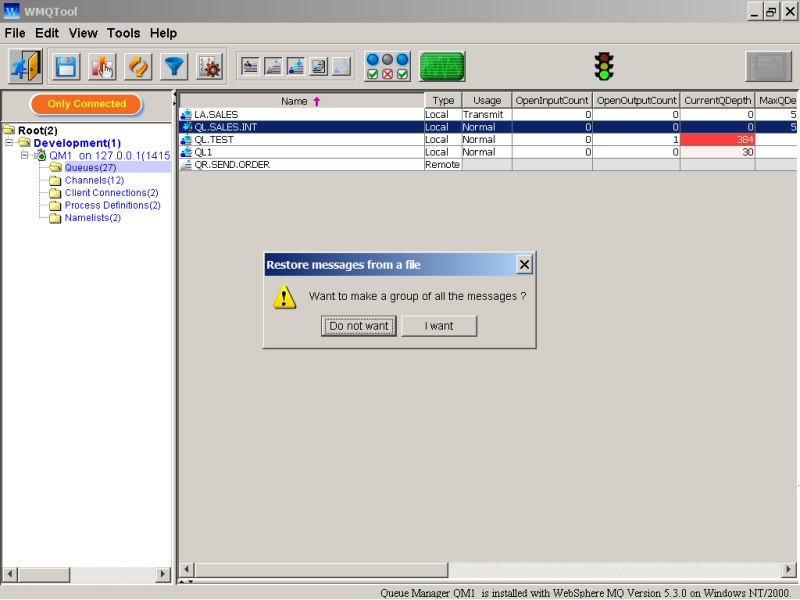Click the LA.SALES queue icon
Image resolution: width=800 pixels, height=600 pixels.
tap(186, 114)
